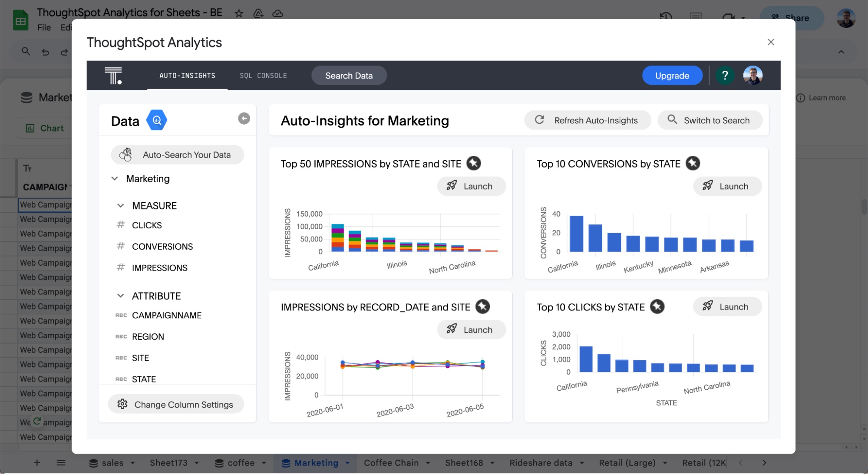Click the move-to-Drive folder icon
The height and width of the screenshot is (474, 868).
pos(258,13)
